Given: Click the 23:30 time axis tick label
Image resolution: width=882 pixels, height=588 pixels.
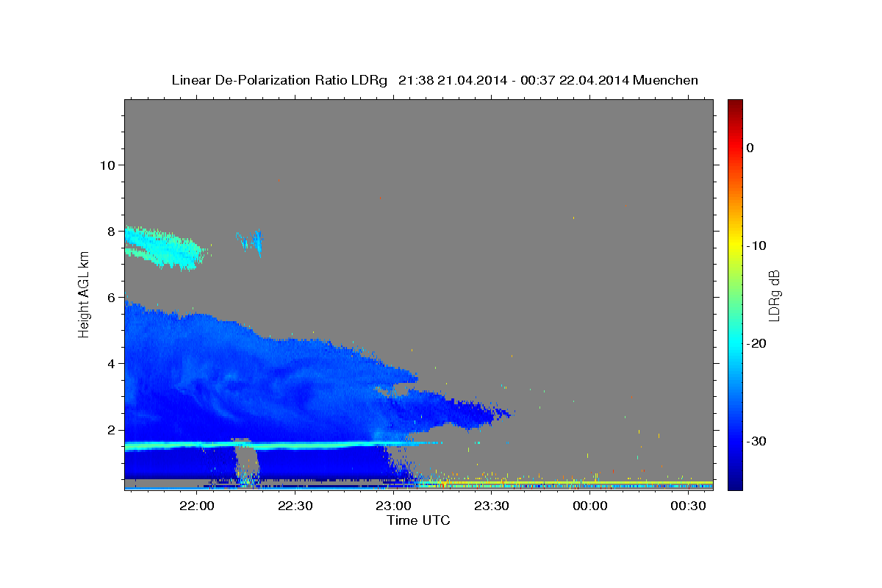Looking at the screenshot, I should tap(492, 506).
